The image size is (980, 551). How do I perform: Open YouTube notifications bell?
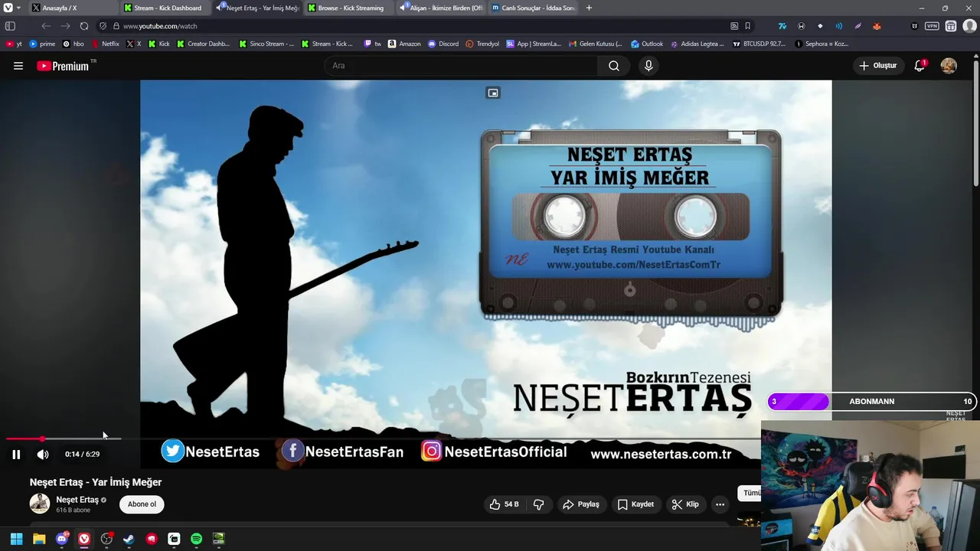(920, 66)
